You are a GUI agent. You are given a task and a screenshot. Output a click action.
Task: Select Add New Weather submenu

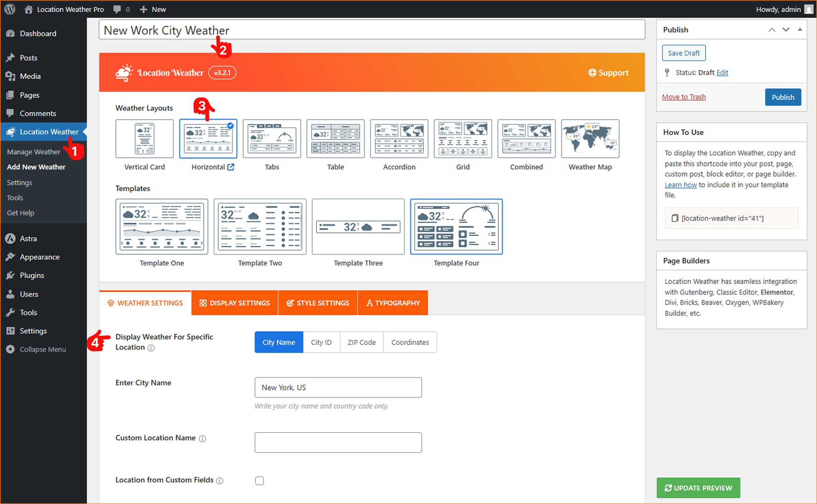click(x=36, y=167)
